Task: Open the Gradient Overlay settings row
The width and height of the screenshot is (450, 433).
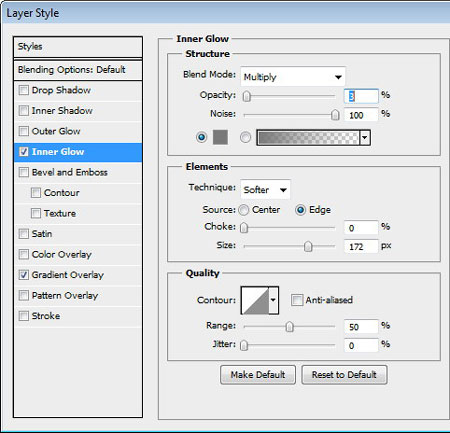Action: pyautogui.click(x=78, y=275)
